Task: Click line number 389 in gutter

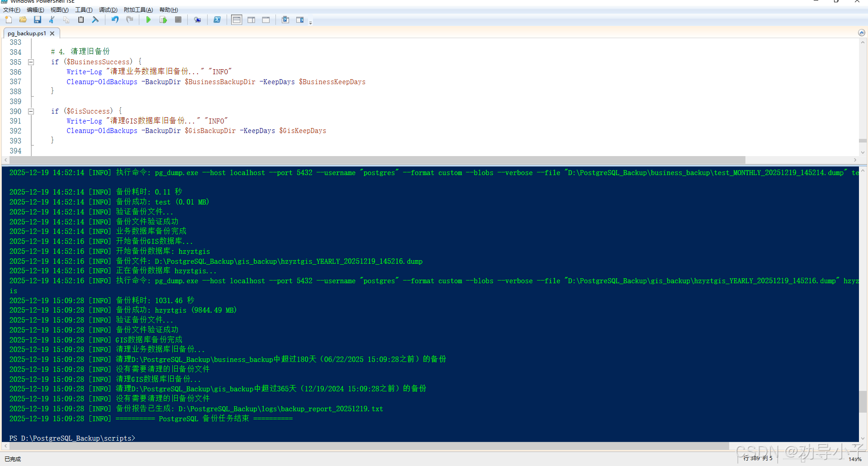Action: click(x=15, y=101)
